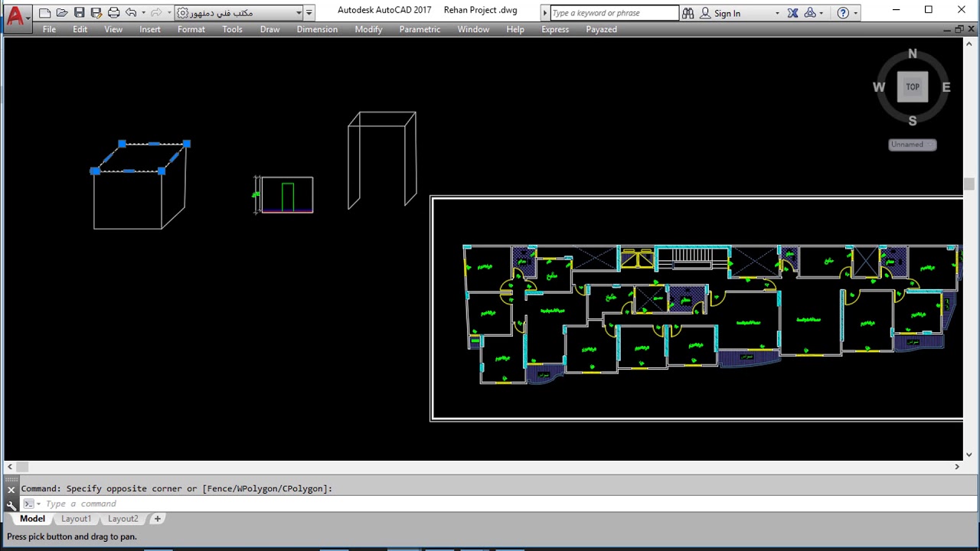Click the command line customize wrench icon
Screen dimensions: 980x551
pos(11,504)
